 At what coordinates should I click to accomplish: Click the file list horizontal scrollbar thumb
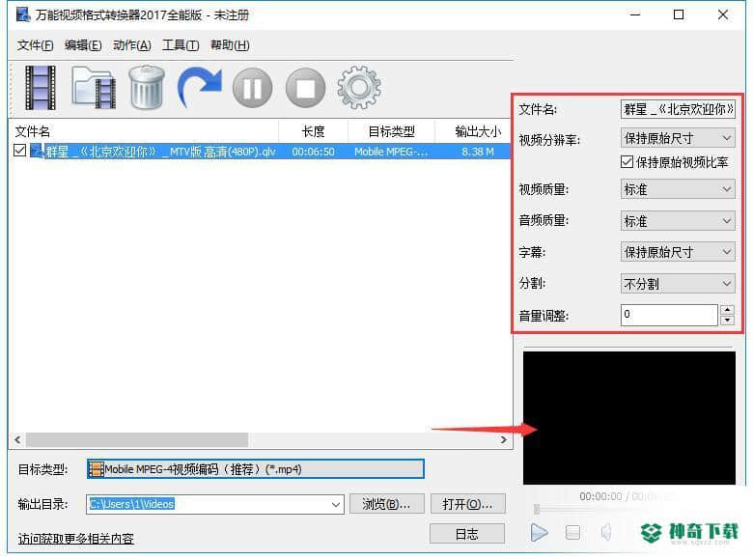(137, 439)
